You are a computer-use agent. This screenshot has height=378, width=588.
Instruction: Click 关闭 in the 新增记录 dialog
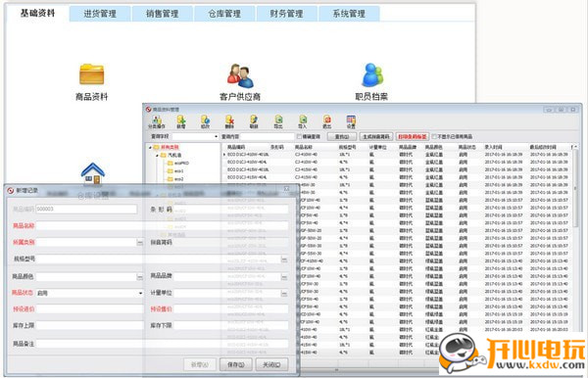pos(271,364)
